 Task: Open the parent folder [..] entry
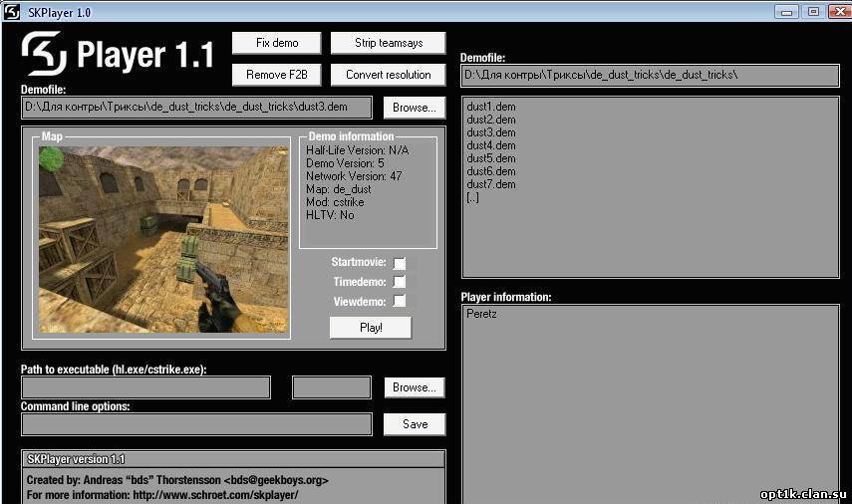tap(472, 197)
